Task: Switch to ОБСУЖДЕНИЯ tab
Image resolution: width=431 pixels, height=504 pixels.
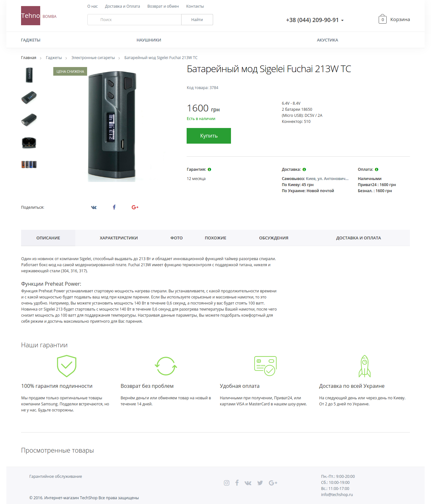Action: (274, 238)
